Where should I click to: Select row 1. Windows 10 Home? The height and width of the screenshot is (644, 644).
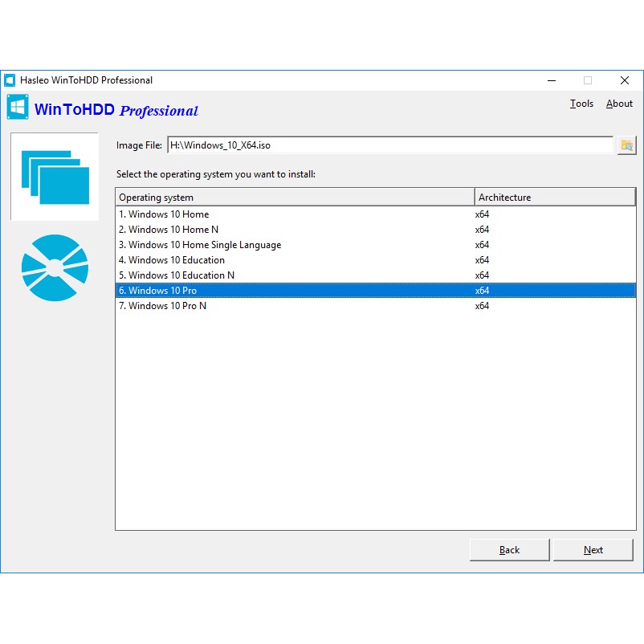tap(375, 214)
